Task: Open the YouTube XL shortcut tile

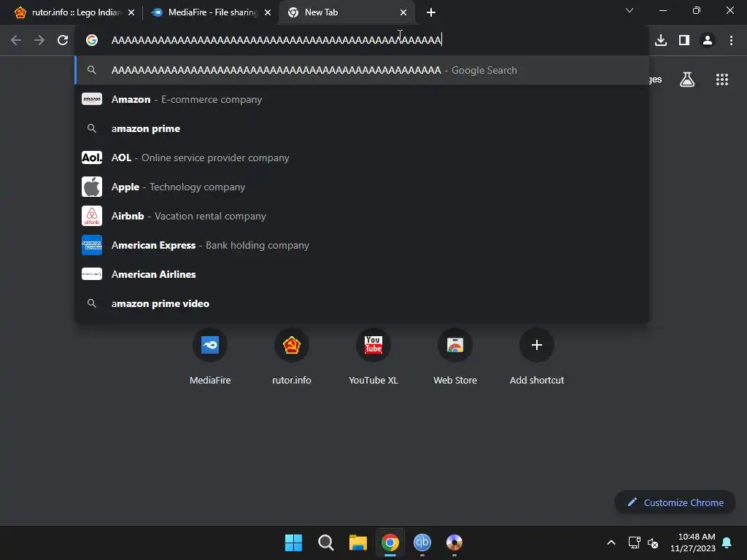Action: (x=373, y=357)
